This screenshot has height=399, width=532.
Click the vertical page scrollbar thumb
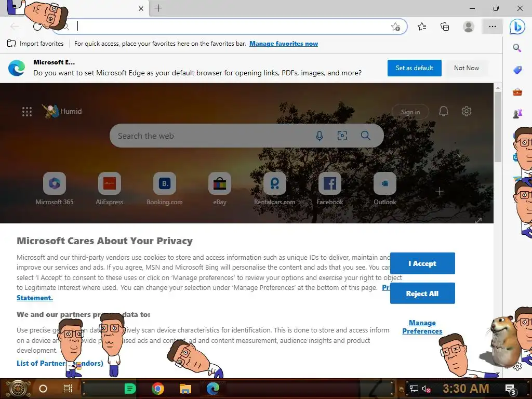click(498, 127)
